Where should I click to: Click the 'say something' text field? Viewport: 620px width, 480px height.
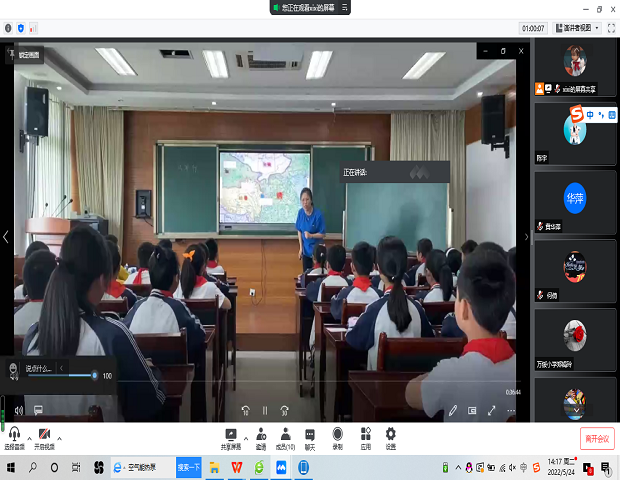coord(39,369)
